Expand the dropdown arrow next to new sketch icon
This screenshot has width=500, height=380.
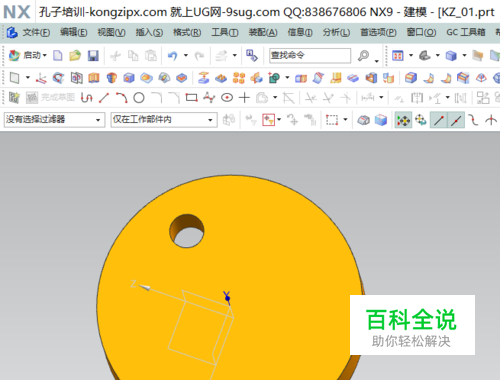28,78
